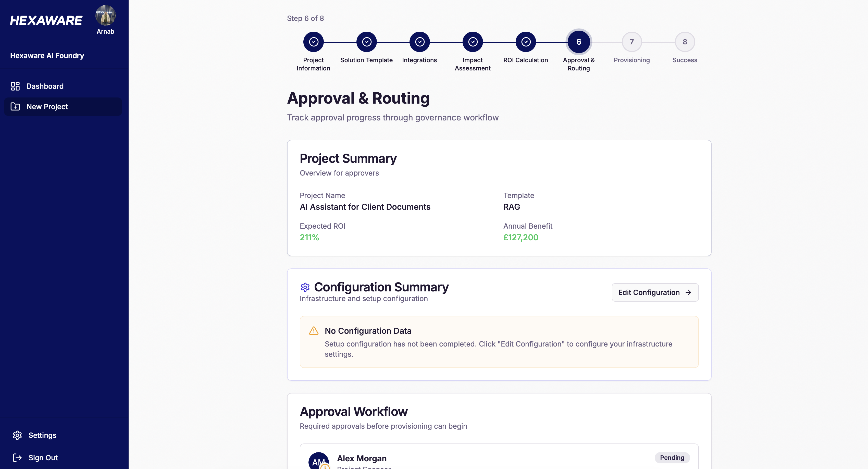
Task: Click the warning triangle in No Configuration Data
Action: 314,330
